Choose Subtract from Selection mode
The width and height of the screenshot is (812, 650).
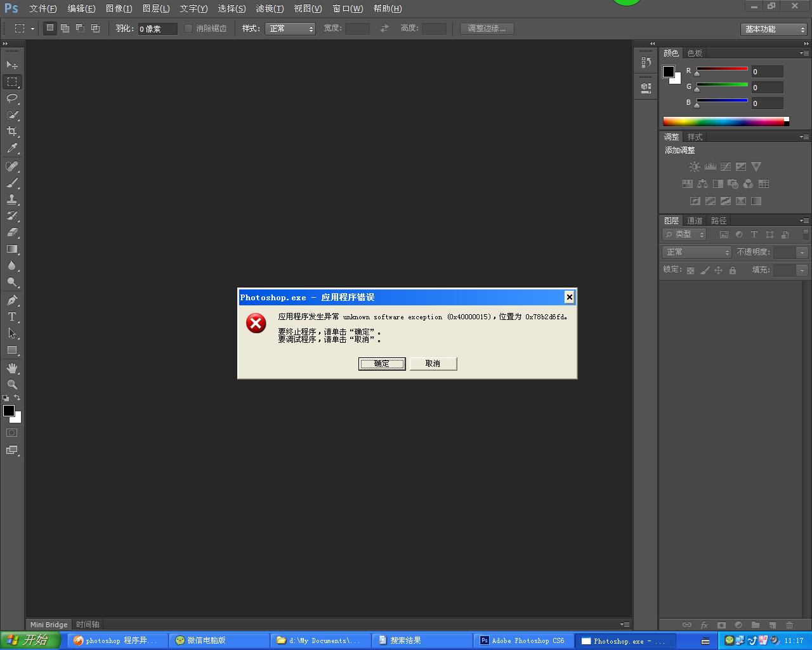click(80, 29)
